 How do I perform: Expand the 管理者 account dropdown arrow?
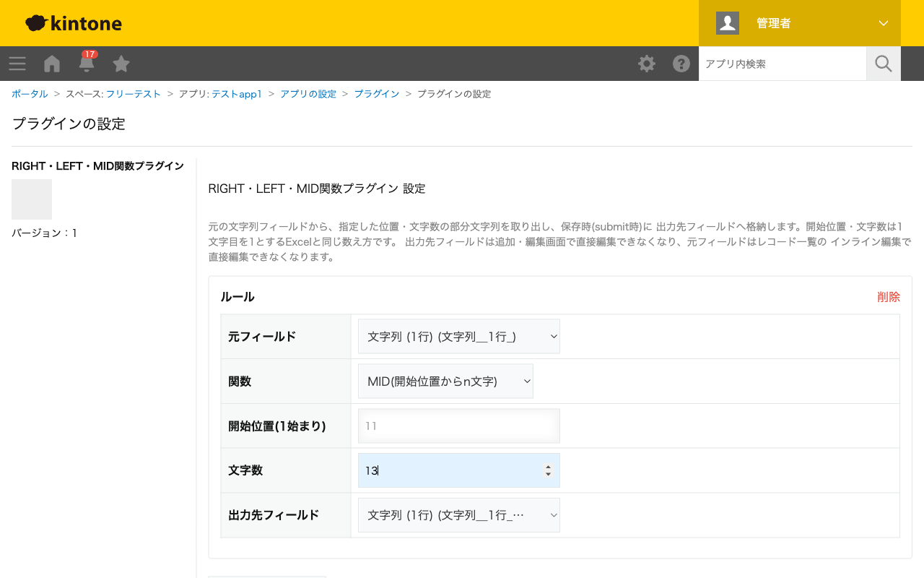click(x=884, y=23)
